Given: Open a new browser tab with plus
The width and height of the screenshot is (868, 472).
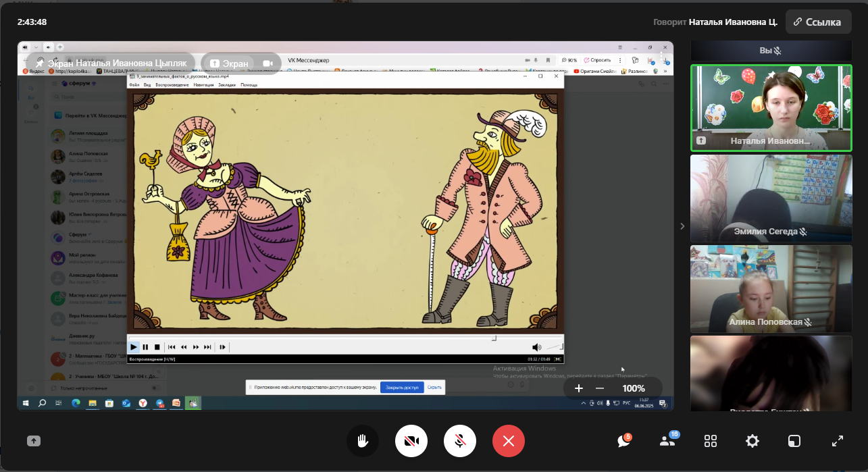Looking at the screenshot, I should click(60, 47).
